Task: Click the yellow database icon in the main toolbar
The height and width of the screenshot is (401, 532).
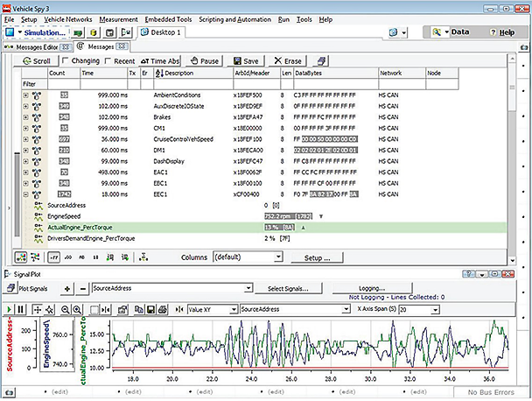Action: coord(94,33)
